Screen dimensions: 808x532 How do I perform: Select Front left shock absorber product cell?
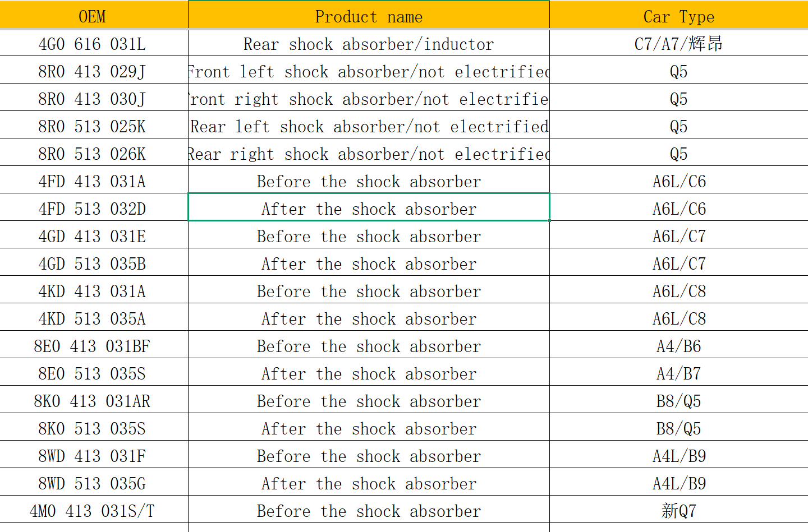pyautogui.click(x=369, y=71)
